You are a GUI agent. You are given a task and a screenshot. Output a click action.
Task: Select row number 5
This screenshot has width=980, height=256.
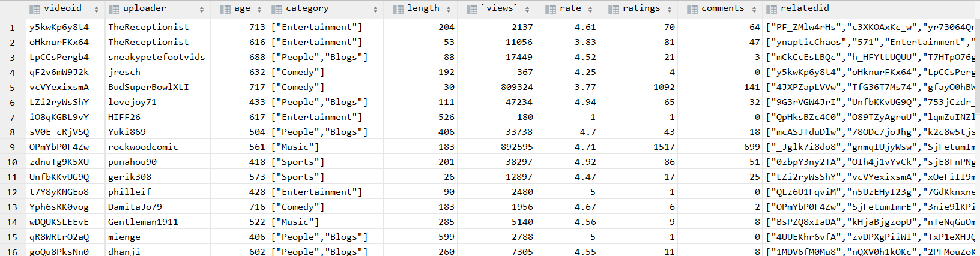point(12,87)
